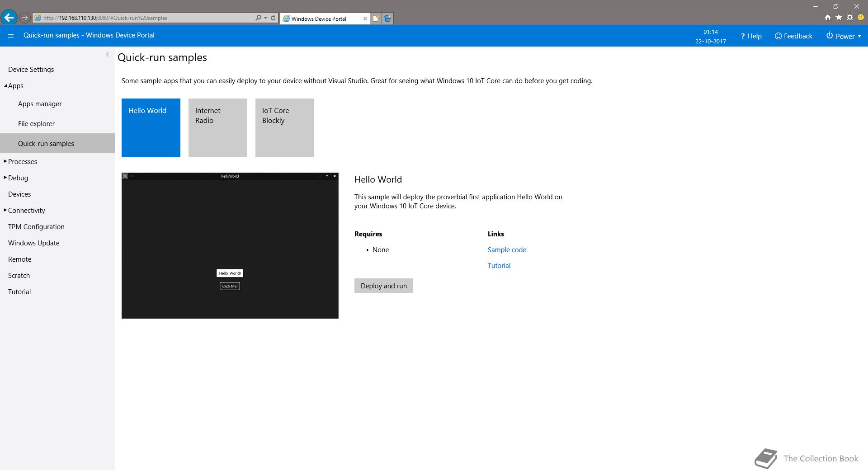Screen dimensions: 868x470
Task: Minimize the browser window
Action: (816, 6)
